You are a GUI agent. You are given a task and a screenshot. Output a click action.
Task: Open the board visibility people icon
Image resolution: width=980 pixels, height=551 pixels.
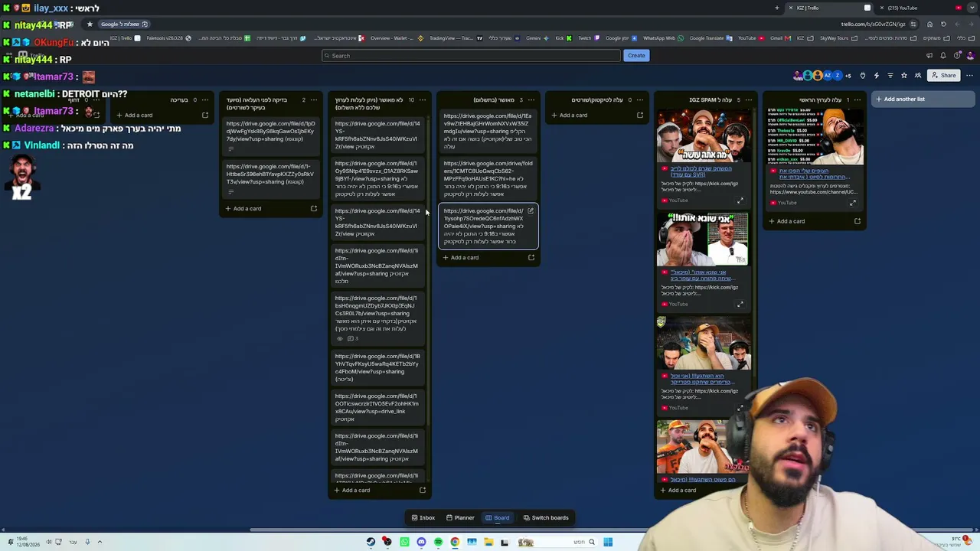click(918, 76)
